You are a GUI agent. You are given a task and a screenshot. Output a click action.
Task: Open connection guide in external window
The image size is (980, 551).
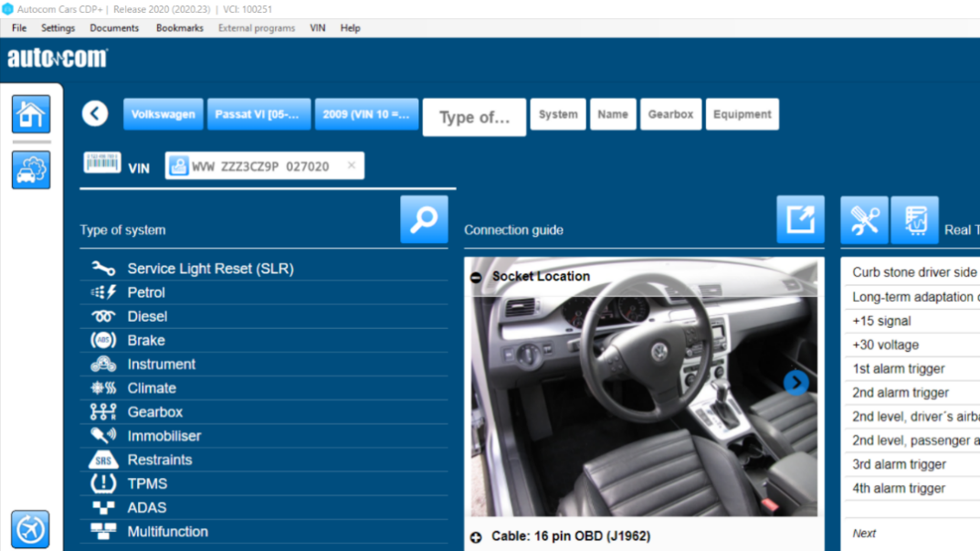800,219
